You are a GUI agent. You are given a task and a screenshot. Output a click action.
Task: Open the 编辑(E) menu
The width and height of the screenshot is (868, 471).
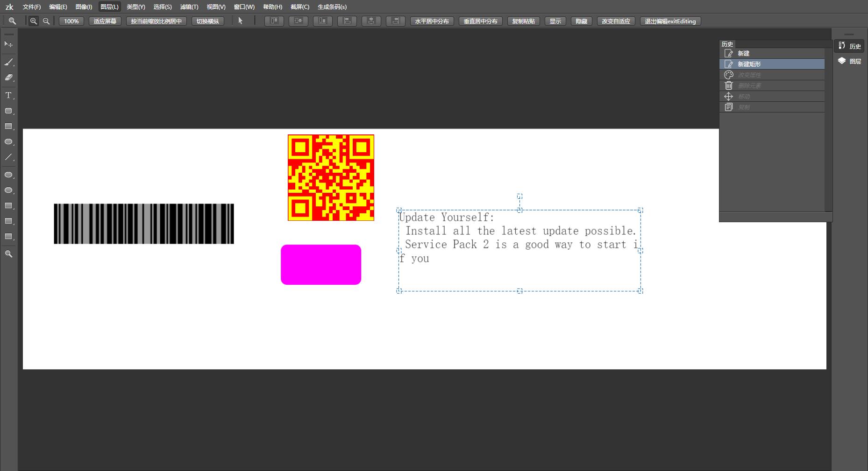58,7
